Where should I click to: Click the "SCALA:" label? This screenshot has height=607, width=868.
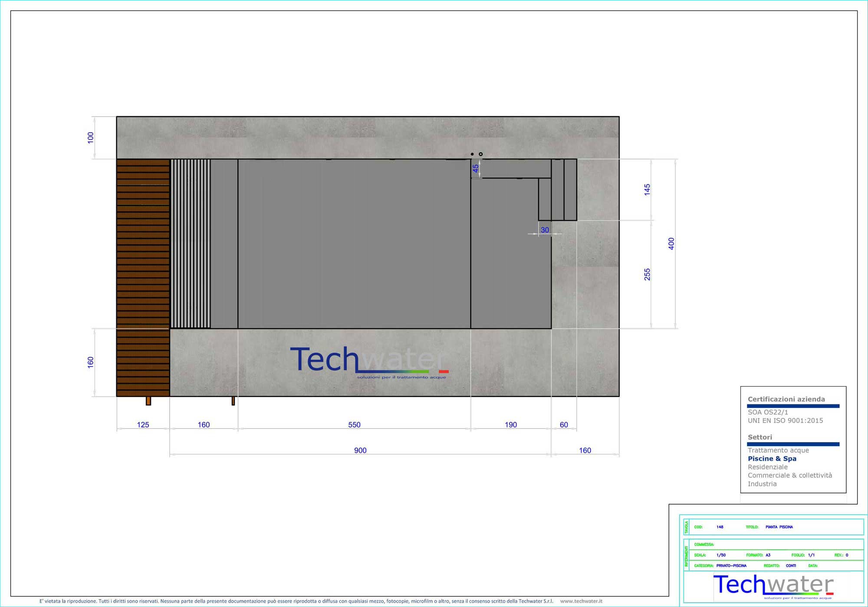pyautogui.click(x=700, y=555)
